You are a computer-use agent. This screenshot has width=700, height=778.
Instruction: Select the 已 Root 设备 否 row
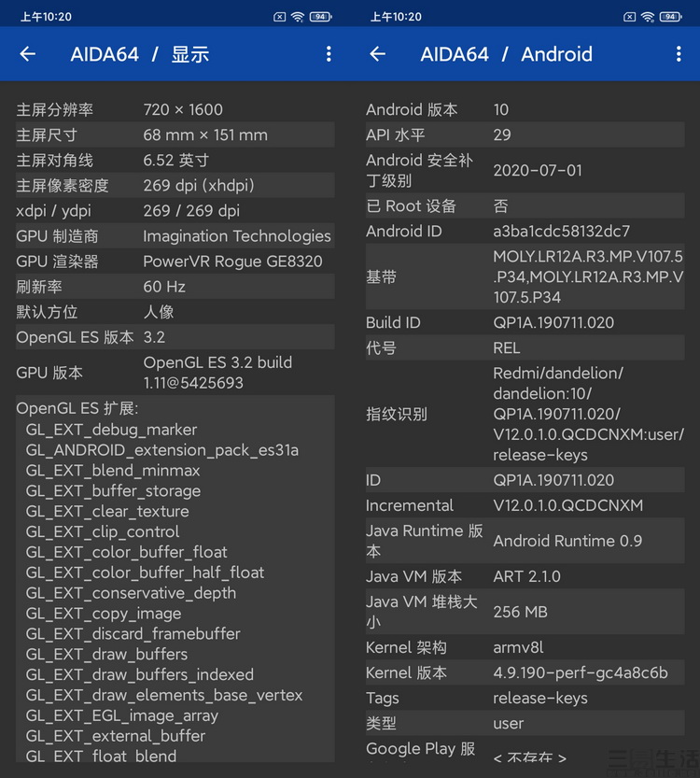tap(525, 205)
